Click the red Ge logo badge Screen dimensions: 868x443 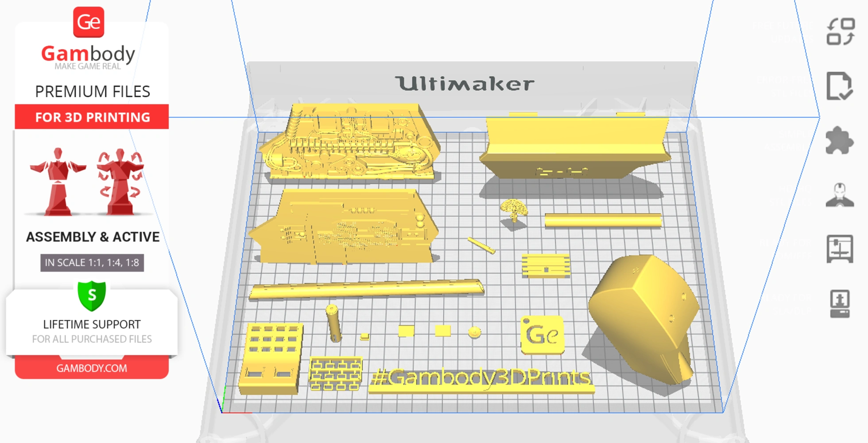coord(89,22)
